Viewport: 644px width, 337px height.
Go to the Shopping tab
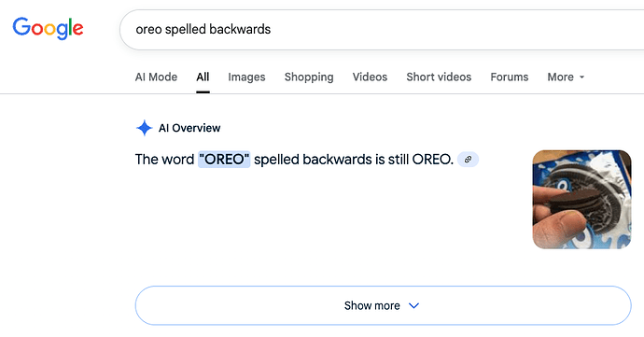(309, 77)
